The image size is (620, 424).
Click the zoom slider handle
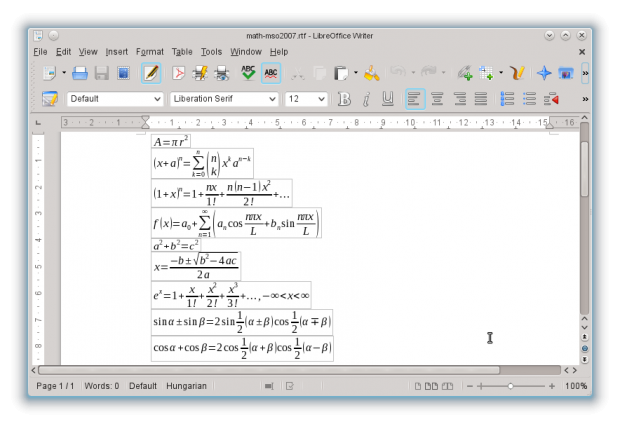pos(510,386)
